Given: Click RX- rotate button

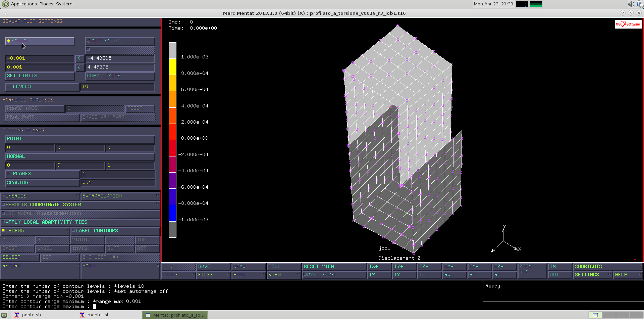Looking at the screenshot, I should pyautogui.click(x=454, y=275).
